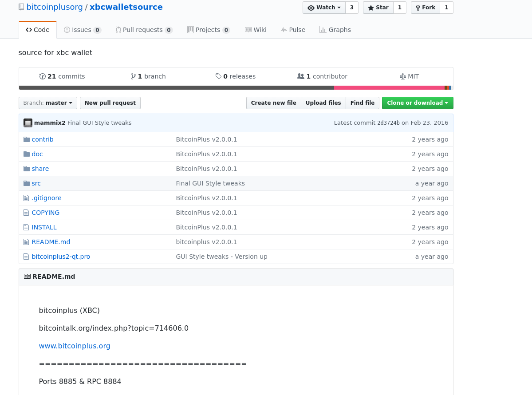The image size is (532, 395).
Task: Click the book icon in README.md header
Action: [27, 276]
